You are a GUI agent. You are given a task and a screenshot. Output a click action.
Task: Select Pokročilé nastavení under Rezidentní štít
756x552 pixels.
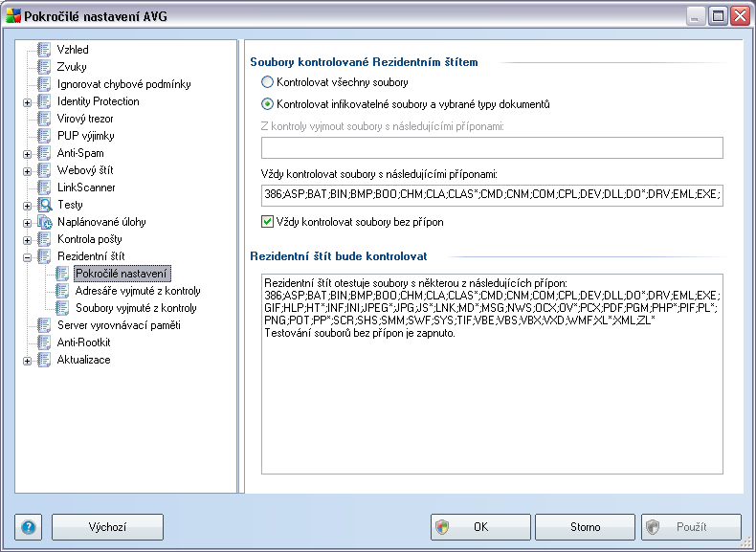[x=121, y=274]
